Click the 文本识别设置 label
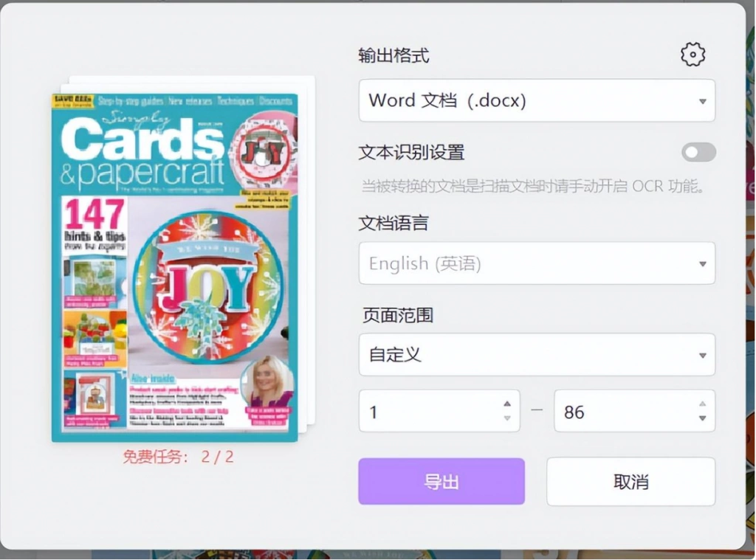Image resolution: width=756 pixels, height=560 pixels. click(411, 152)
